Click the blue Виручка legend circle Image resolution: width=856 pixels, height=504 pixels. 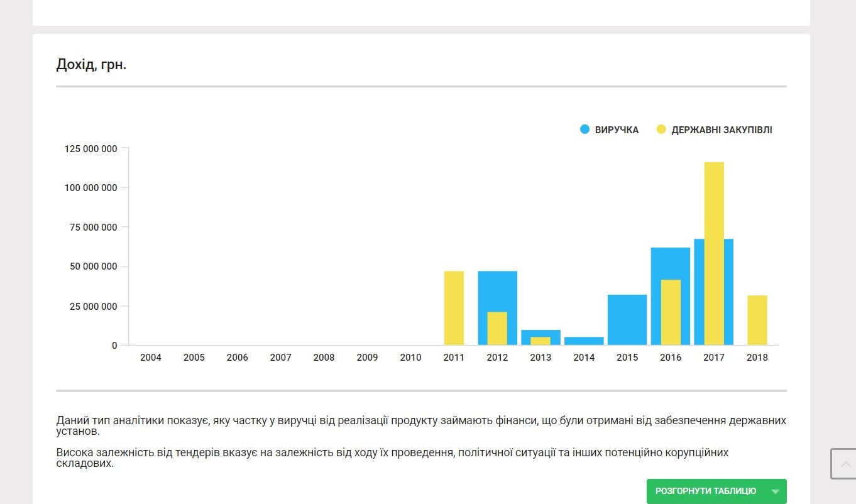585,129
